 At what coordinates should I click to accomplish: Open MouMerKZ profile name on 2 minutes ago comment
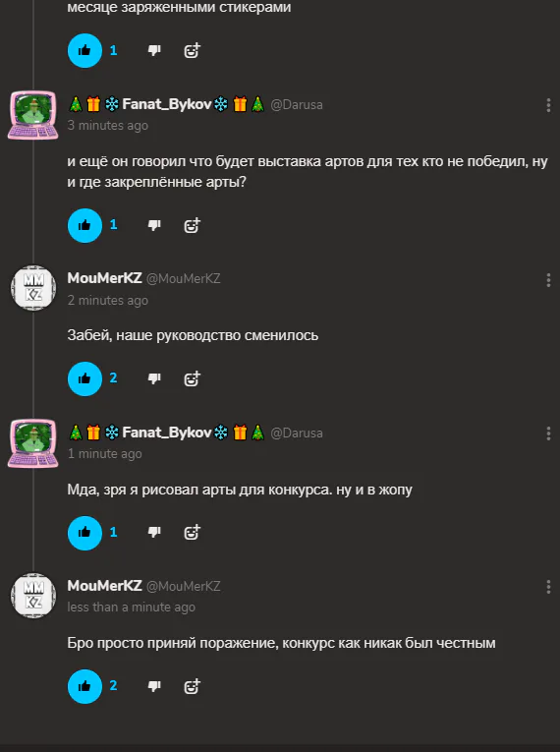tap(104, 278)
